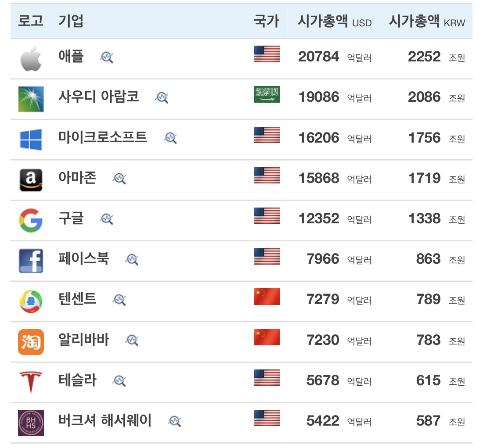This screenshot has width=494, height=448.
Task: Click the Microsoft Windows logo icon
Action: pos(31,138)
